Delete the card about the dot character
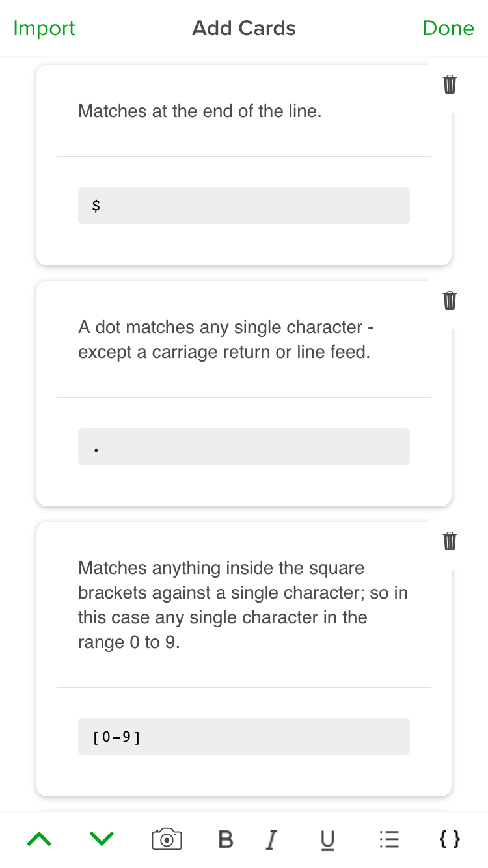Viewport: 488px width, 868px height. 450,300
